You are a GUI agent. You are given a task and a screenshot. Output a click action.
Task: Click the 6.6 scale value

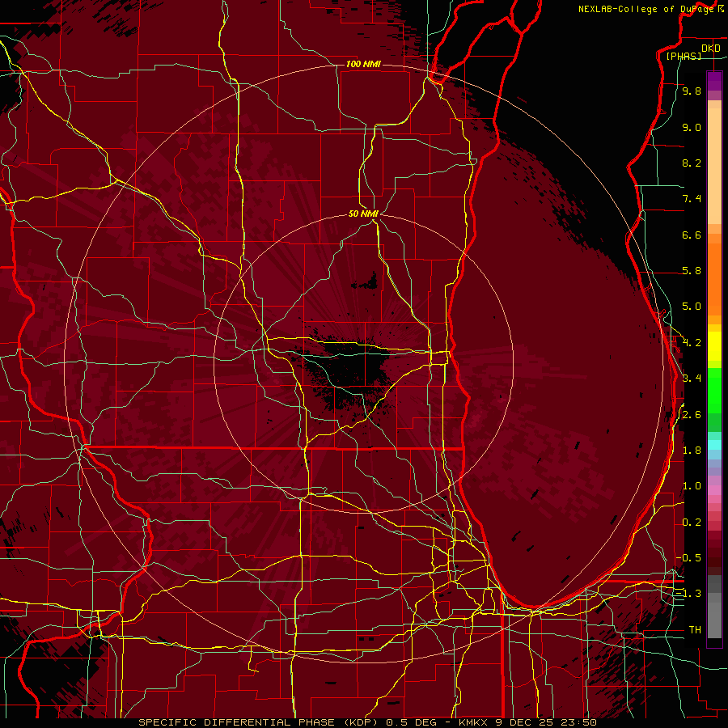(692, 235)
